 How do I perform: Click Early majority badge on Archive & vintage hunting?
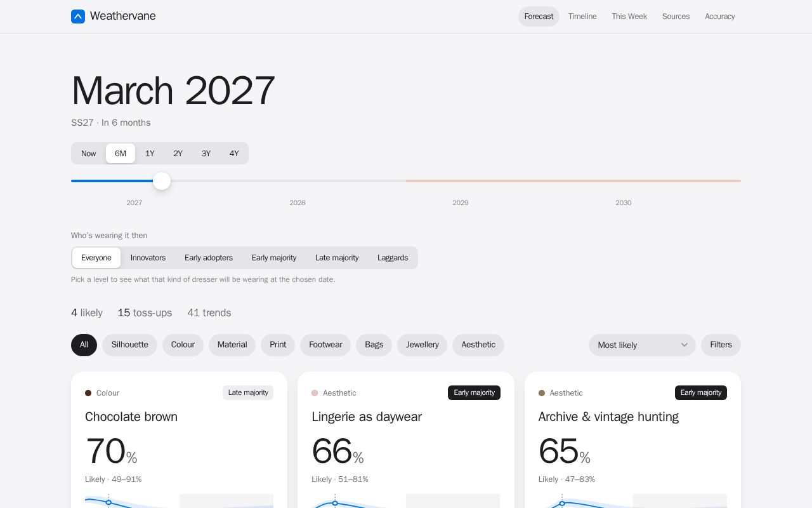[701, 393]
